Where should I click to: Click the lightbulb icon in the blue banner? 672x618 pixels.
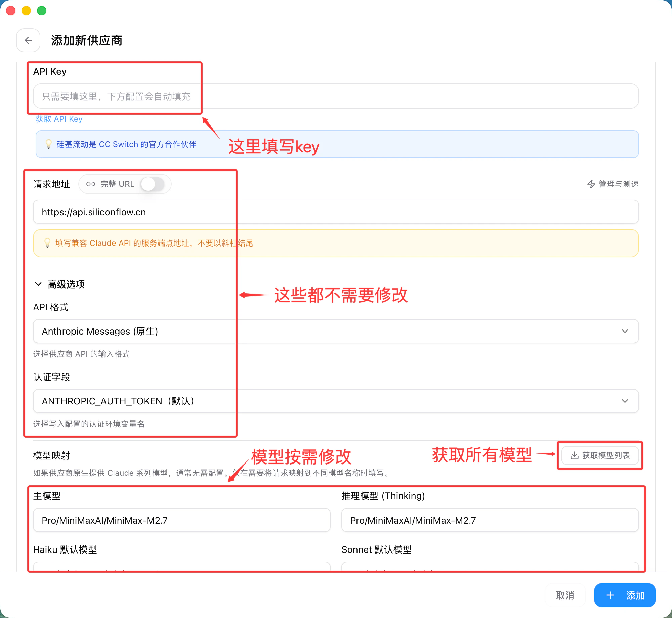tap(49, 144)
